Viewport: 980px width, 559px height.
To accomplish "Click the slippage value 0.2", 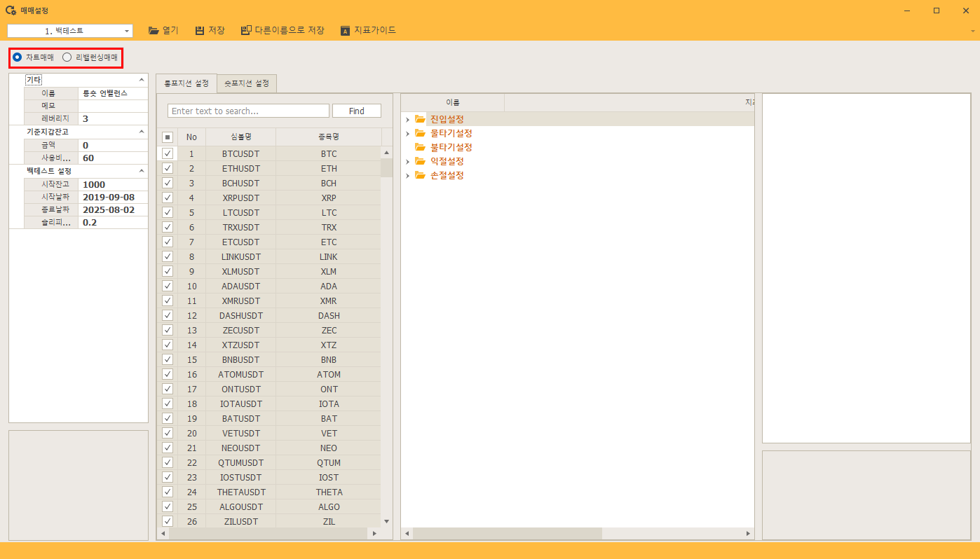I will [114, 222].
